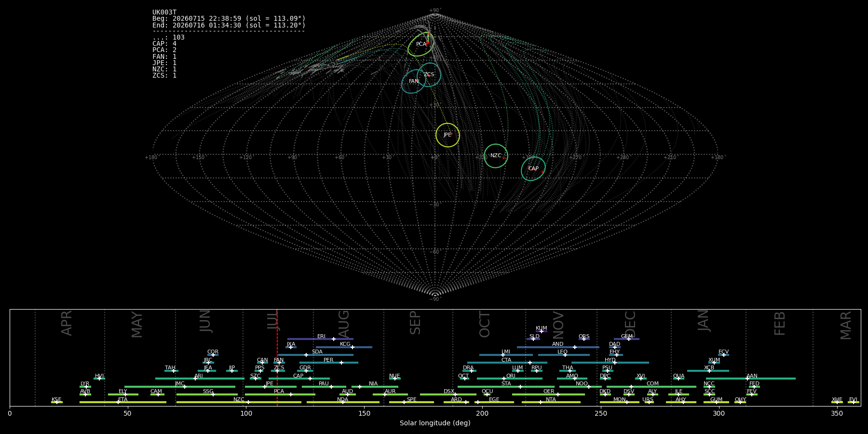Viewport: 868px width, 434px height.
Task: Click the KUM shower marker at timeline top
Action: 542,331
